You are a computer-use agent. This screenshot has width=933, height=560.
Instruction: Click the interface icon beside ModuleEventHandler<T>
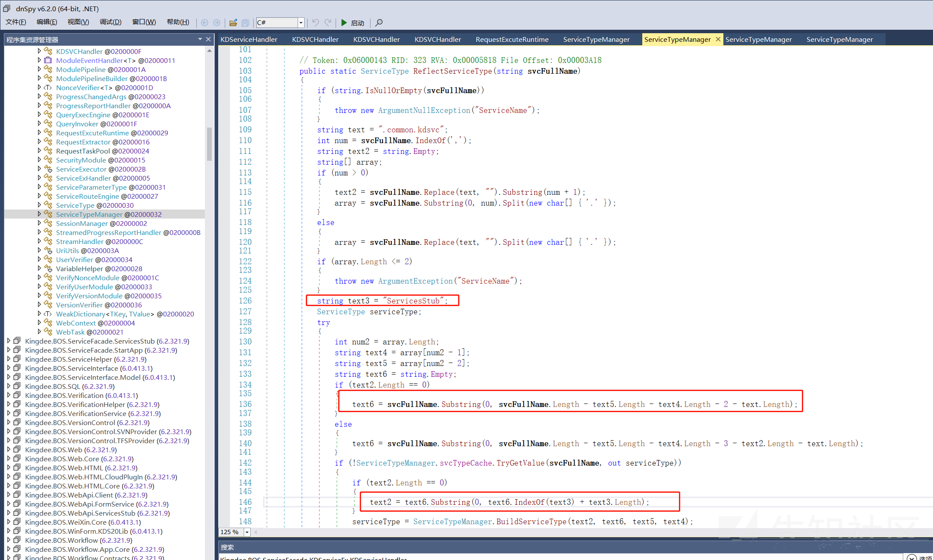(48, 60)
